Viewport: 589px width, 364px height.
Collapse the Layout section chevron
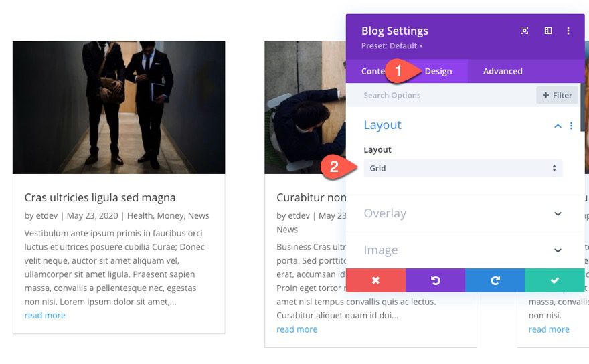point(558,126)
